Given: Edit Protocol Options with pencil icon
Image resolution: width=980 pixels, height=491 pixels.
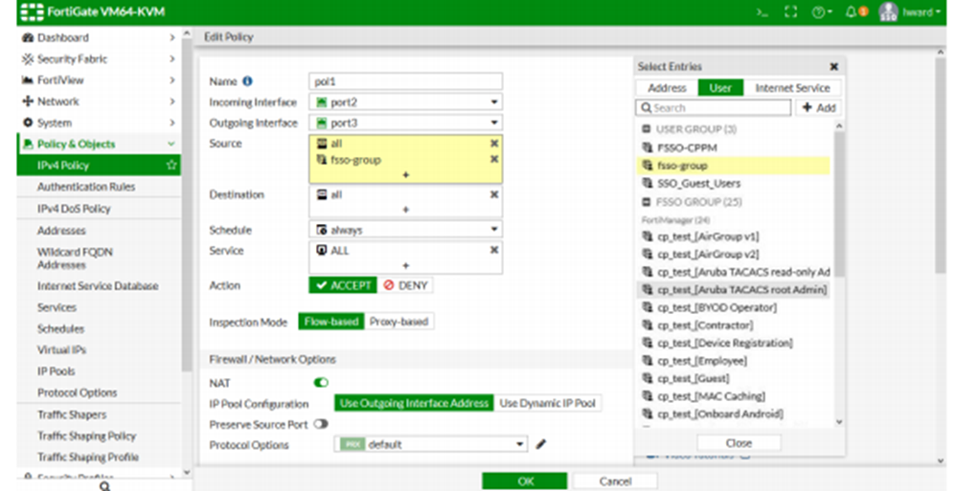Looking at the screenshot, I should pyautogui.click(x=540, y=444).
